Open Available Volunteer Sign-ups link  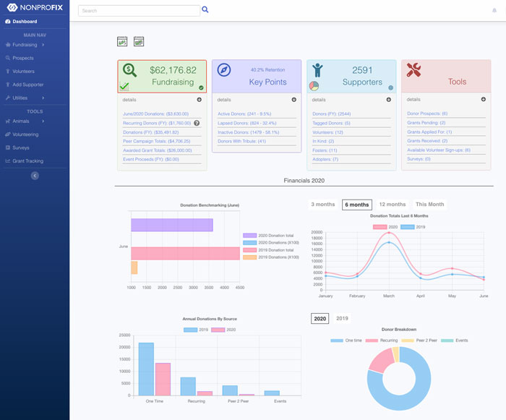pyautogui.click(x=439, y=150)
